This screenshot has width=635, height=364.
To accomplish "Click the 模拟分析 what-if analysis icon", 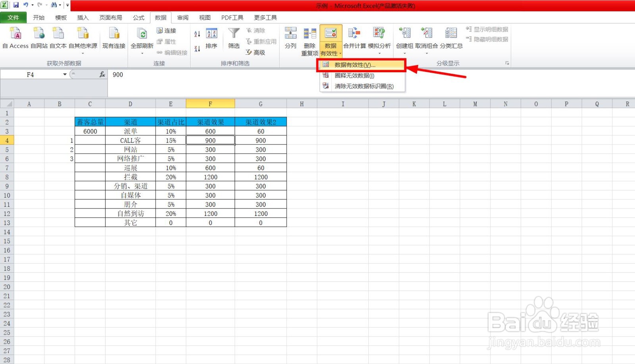I will (x=379, y=33).
